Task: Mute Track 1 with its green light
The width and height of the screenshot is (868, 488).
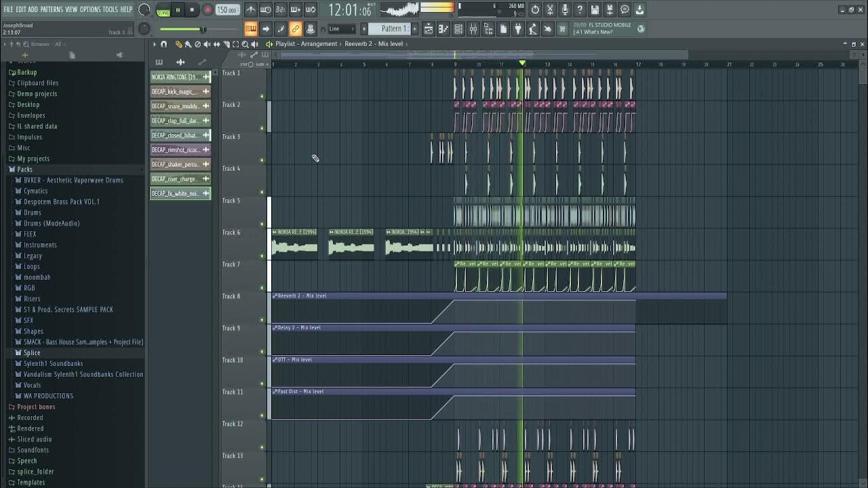Action: 262,96
